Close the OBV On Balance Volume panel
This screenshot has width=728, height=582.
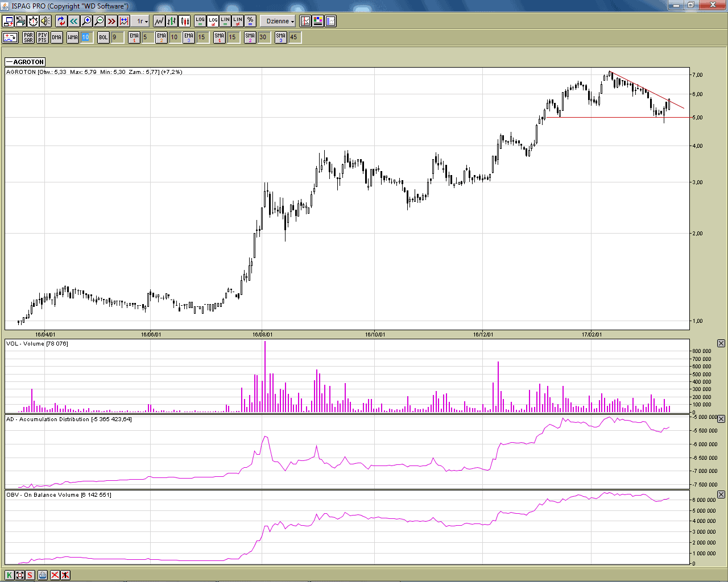[721, 494]
